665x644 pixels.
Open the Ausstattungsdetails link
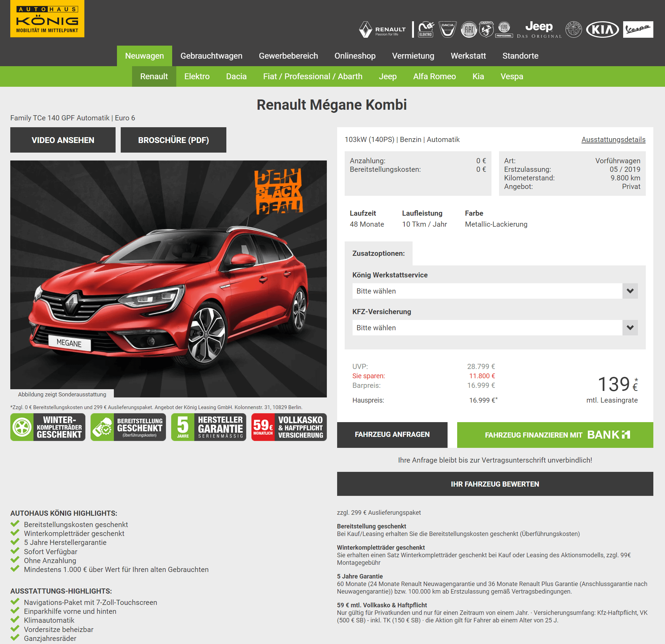tap(613, 140)
